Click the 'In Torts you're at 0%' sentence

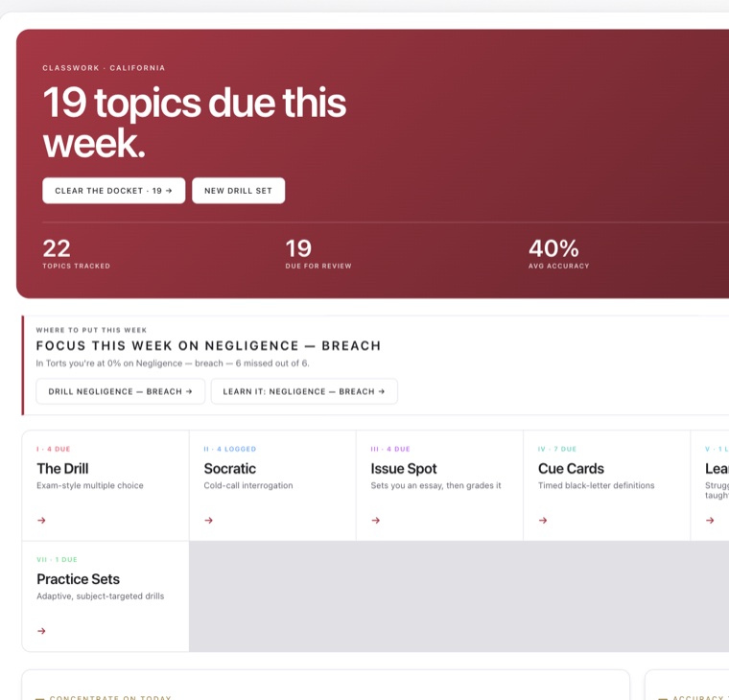click(x=173, y=363)
